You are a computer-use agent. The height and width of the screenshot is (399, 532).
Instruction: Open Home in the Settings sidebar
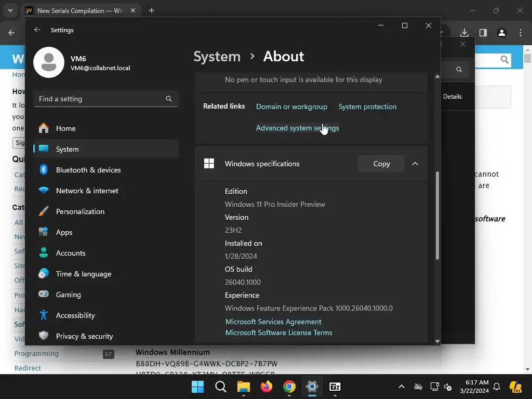click(106, 128)
